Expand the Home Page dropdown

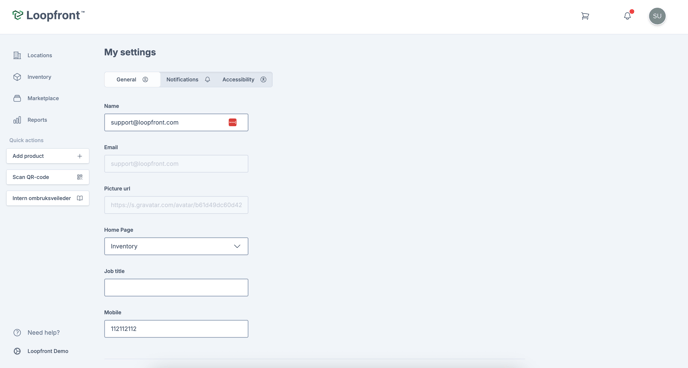(x=176, y=246)
